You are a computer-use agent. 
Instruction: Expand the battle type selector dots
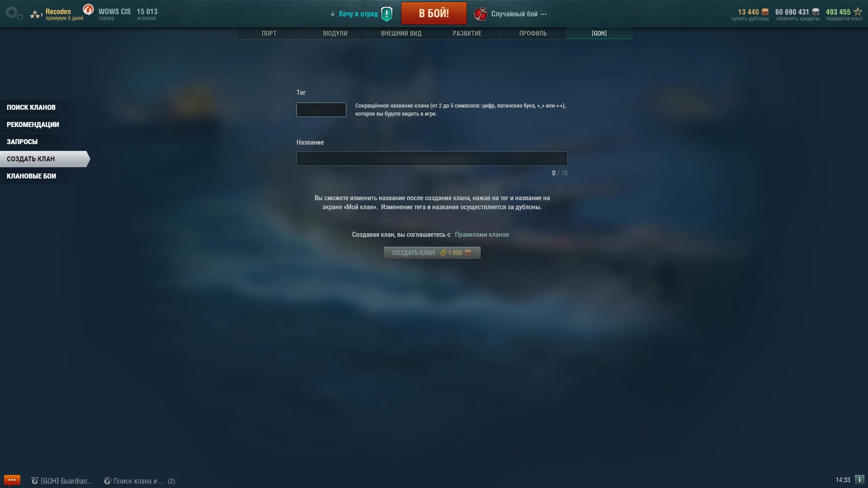(544, 14)
